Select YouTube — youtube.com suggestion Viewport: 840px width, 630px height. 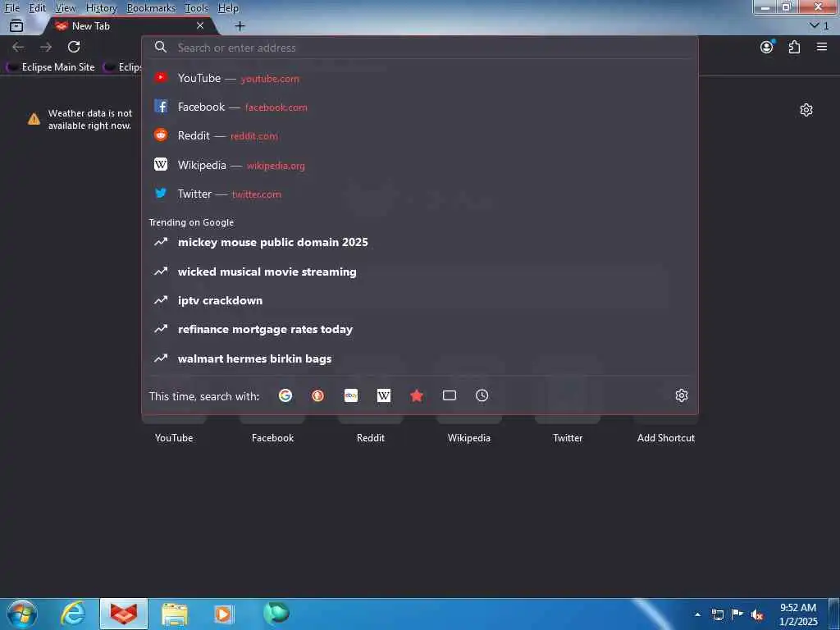point(420,78)
